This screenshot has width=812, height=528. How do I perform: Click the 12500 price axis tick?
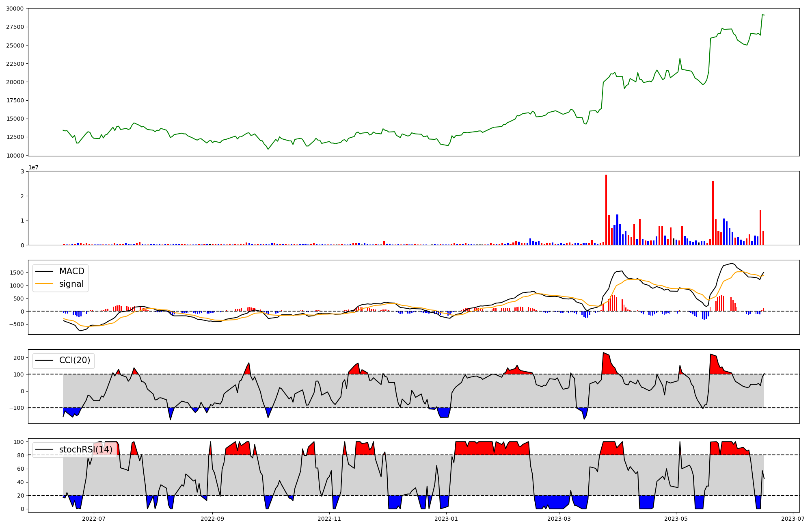(15, 137)
